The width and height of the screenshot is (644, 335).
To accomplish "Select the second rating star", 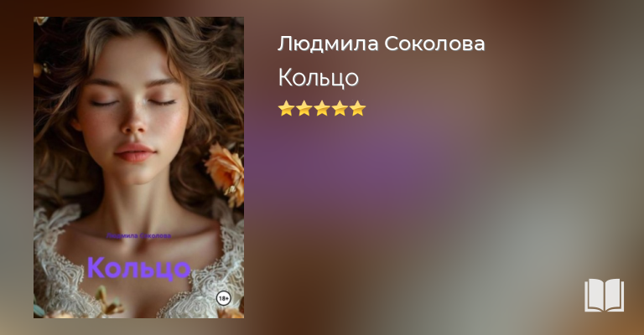I will pos(304,108).
